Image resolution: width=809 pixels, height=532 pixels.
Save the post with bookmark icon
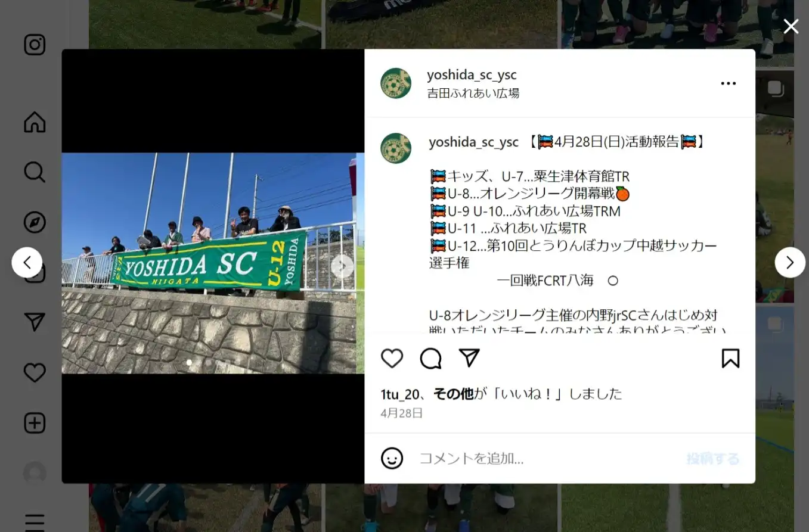click(x=730, y=358)
